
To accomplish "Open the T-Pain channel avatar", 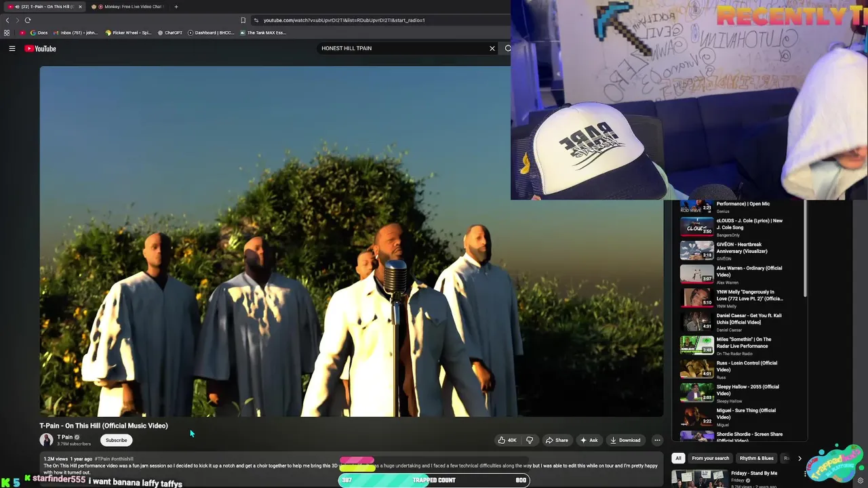I will (46, 440).
